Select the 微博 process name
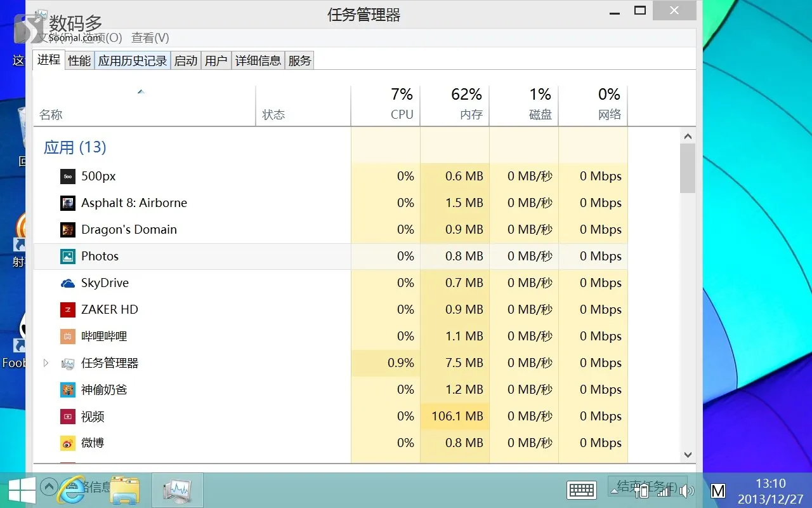The height and width of the screenshot is (508, 812). pyautogui.click(x=93, y=443)
